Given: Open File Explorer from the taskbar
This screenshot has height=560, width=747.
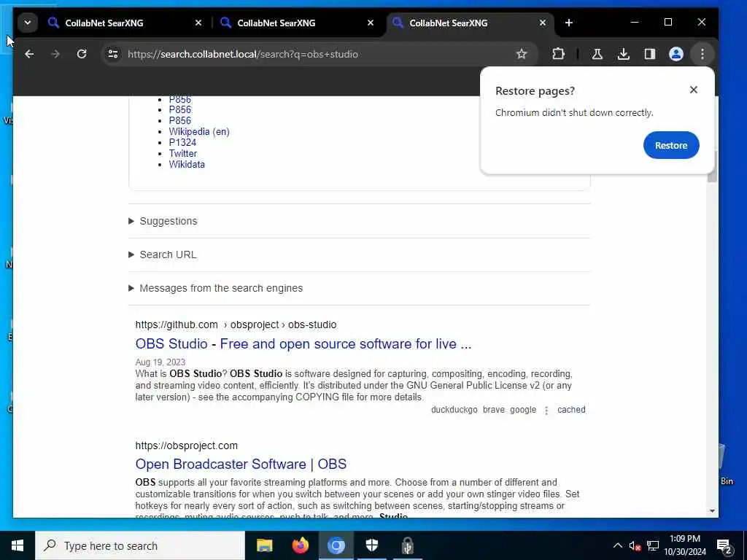Looking at the screenshot, I should pyautogui.click(x=264, y=545).
